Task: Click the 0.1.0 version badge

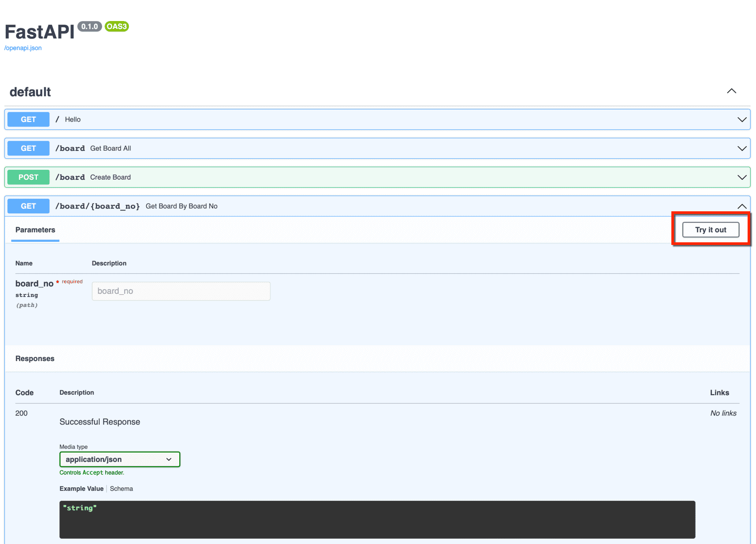Action: pos(89,26)
